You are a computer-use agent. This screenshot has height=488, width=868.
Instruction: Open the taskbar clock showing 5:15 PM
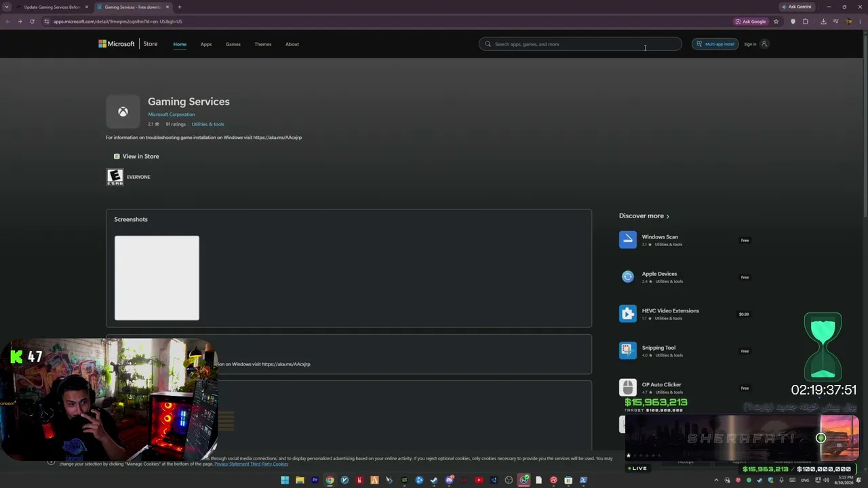coord(843,481)
